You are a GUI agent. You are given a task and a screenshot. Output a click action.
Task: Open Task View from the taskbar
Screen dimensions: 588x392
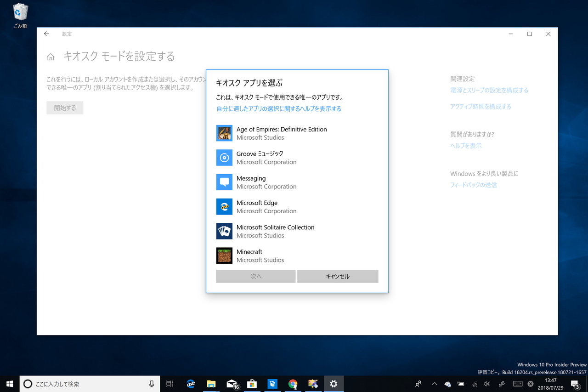tap(170, 384)
